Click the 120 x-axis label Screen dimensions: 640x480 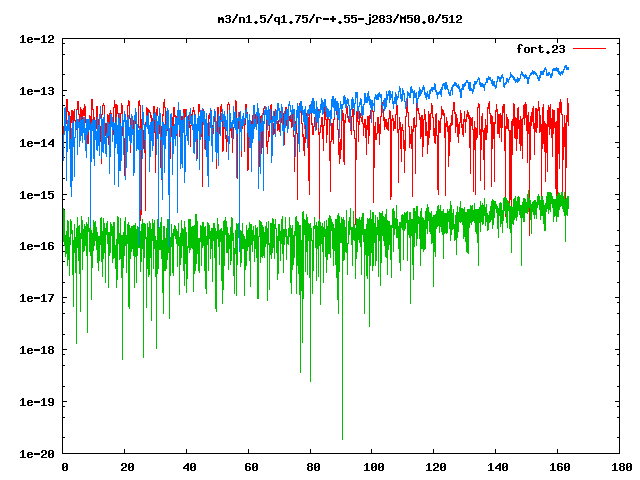[436, 467]
